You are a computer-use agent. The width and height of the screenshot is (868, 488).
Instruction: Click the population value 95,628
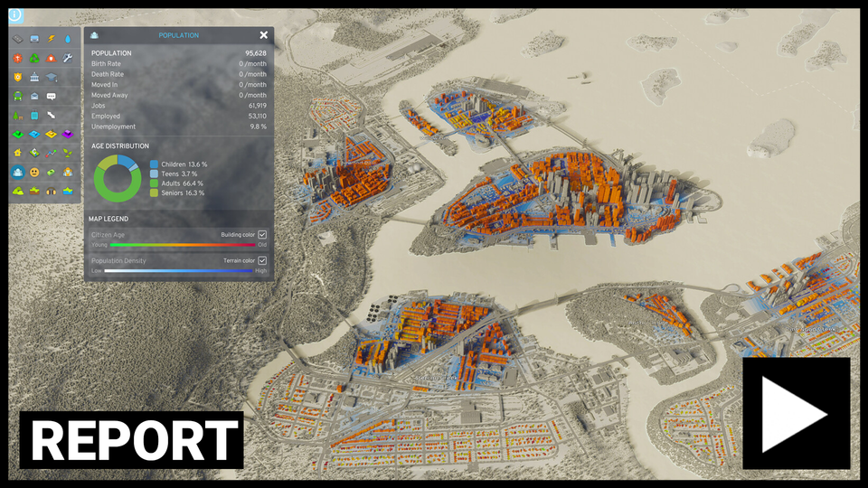point(256,53)
